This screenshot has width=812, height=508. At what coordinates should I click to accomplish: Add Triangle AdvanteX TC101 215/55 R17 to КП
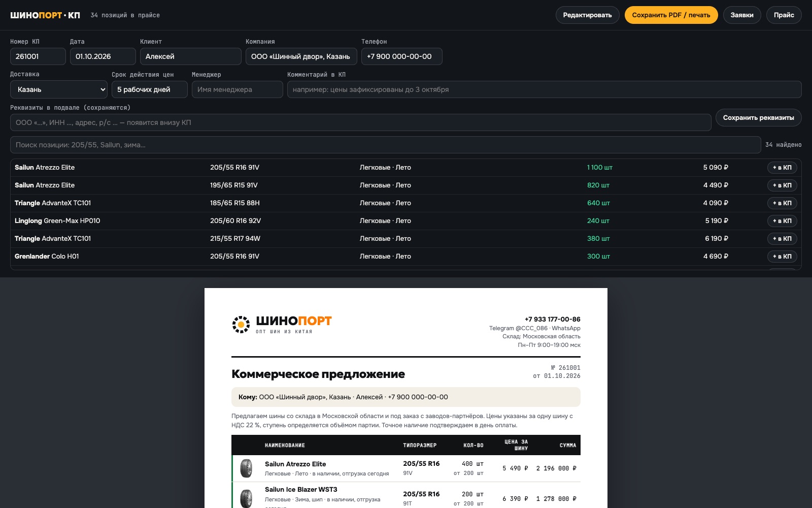click(782, 239)
